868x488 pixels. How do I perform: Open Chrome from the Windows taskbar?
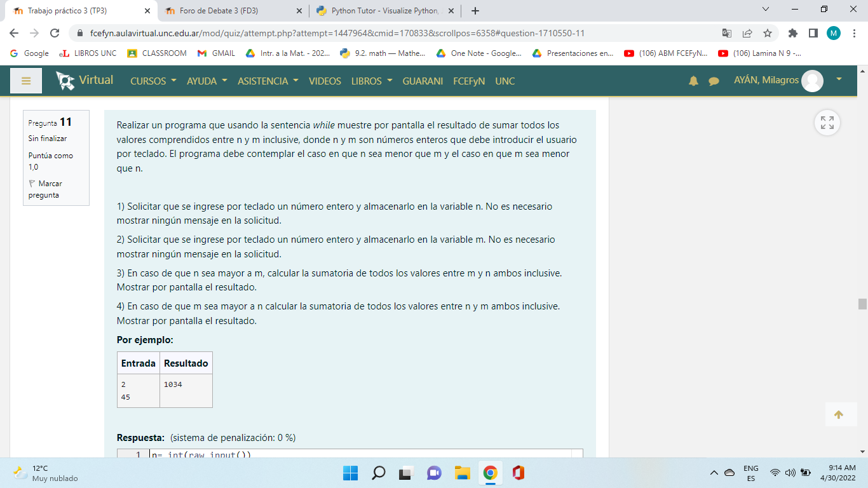point(489,473)
